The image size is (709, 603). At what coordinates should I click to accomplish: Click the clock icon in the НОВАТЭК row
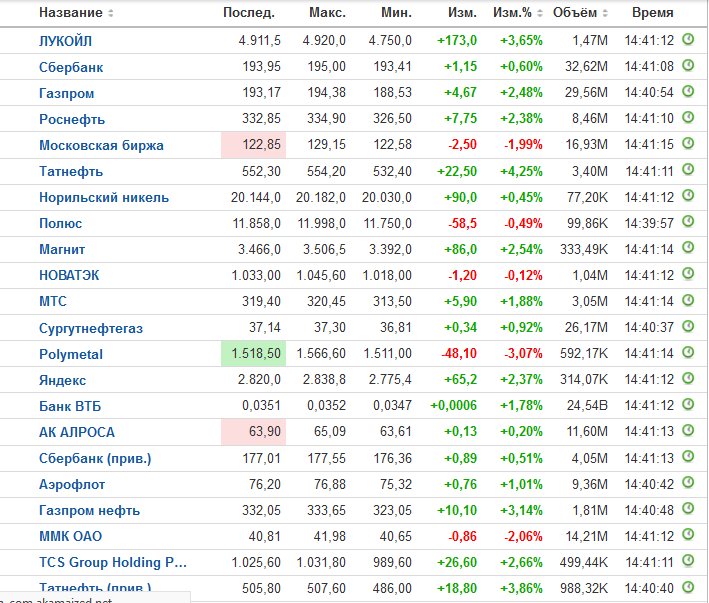pyautogui.click(x=688, y=274)
